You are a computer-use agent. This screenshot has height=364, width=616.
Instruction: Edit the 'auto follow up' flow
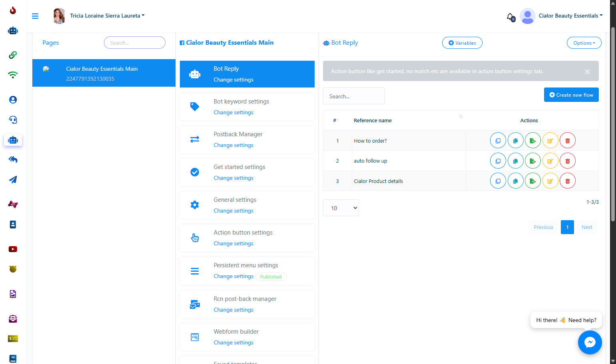(550, 161)
